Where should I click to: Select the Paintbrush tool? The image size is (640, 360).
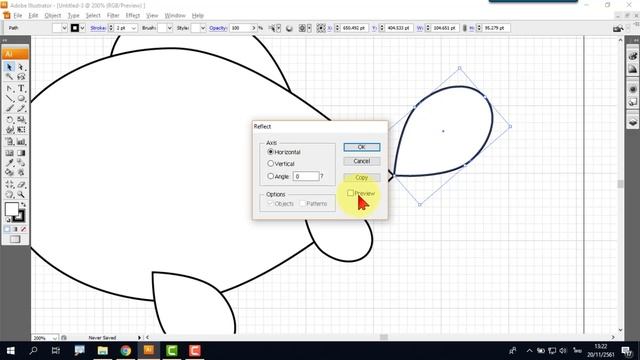[x=9, y=109]
